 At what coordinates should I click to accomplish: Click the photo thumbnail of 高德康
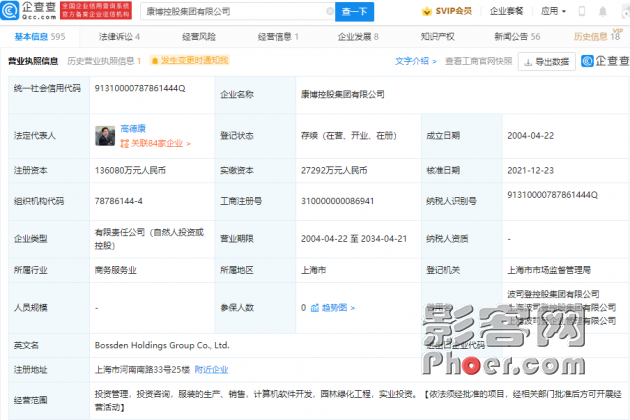pyautogui.click(x=105, y=136)
